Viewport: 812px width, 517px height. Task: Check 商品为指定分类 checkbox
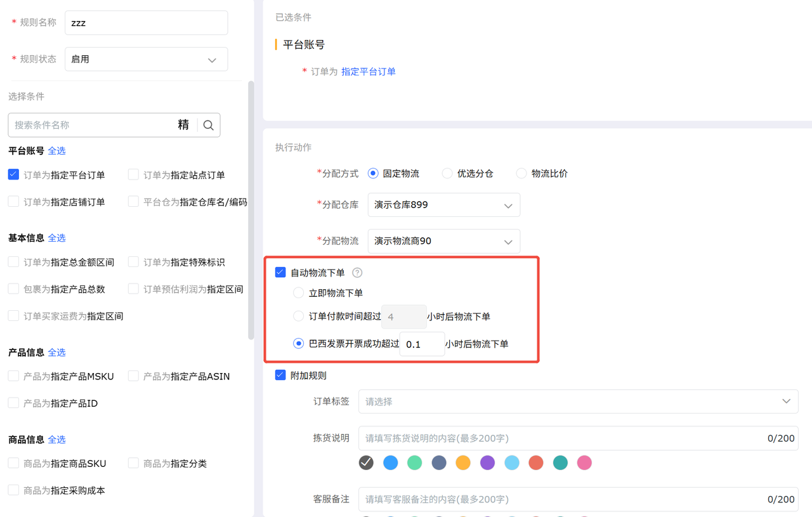point(133,463)
